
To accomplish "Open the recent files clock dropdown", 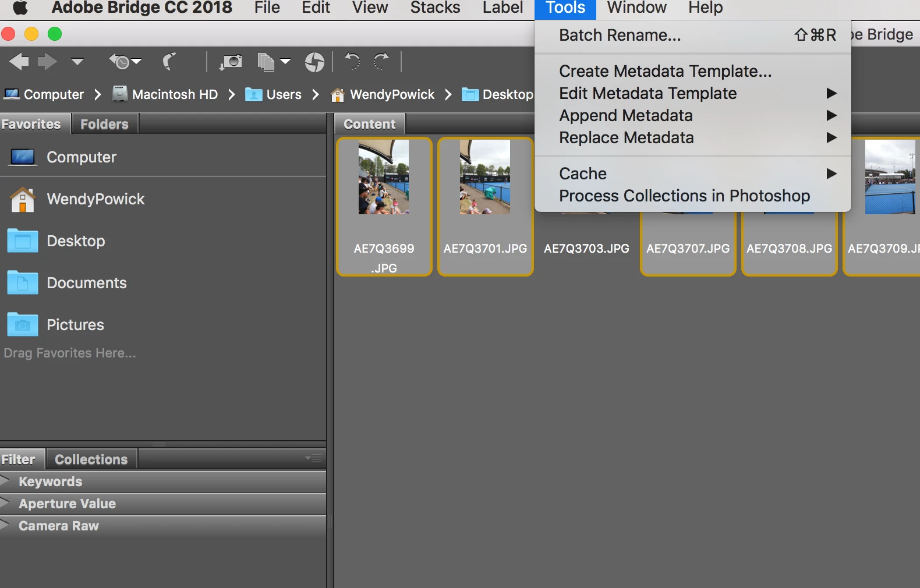I will [x=125, y=61].
